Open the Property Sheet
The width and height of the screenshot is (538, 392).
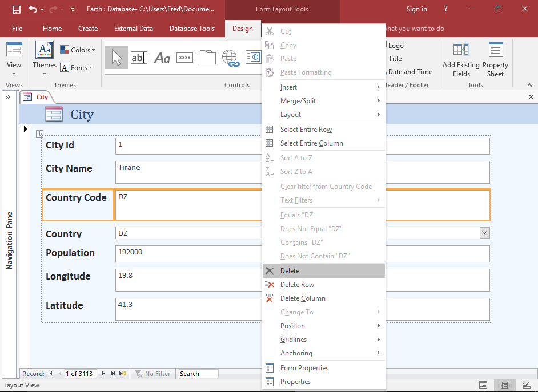click(495, 59)
